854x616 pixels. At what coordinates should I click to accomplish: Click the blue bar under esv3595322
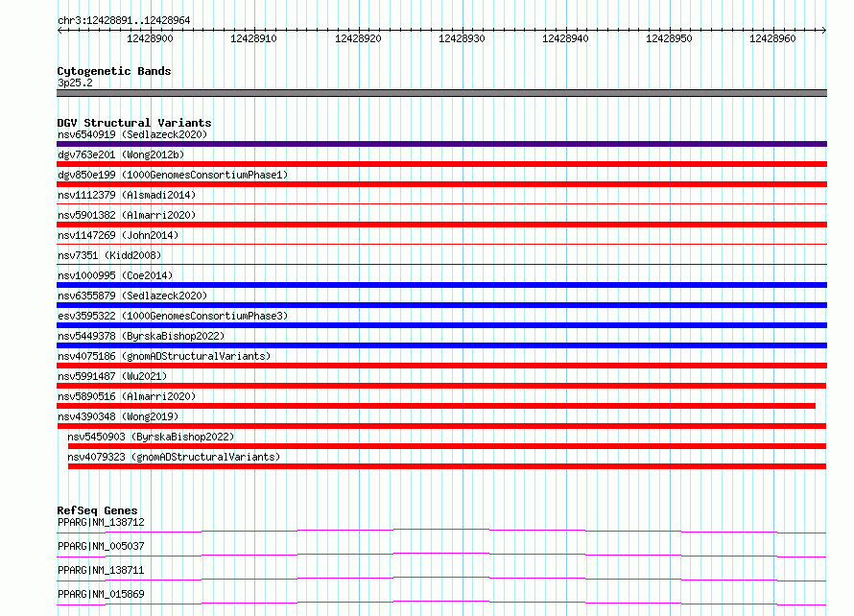441,325
